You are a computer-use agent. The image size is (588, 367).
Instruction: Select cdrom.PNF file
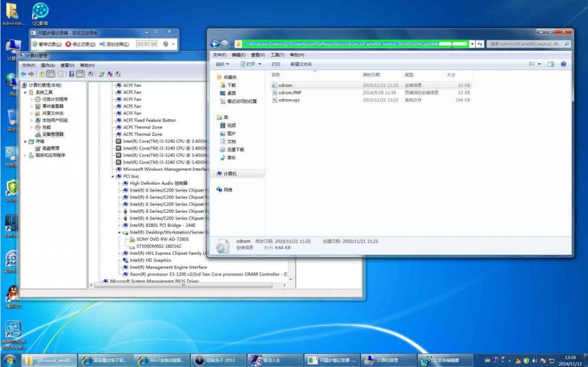290,92
